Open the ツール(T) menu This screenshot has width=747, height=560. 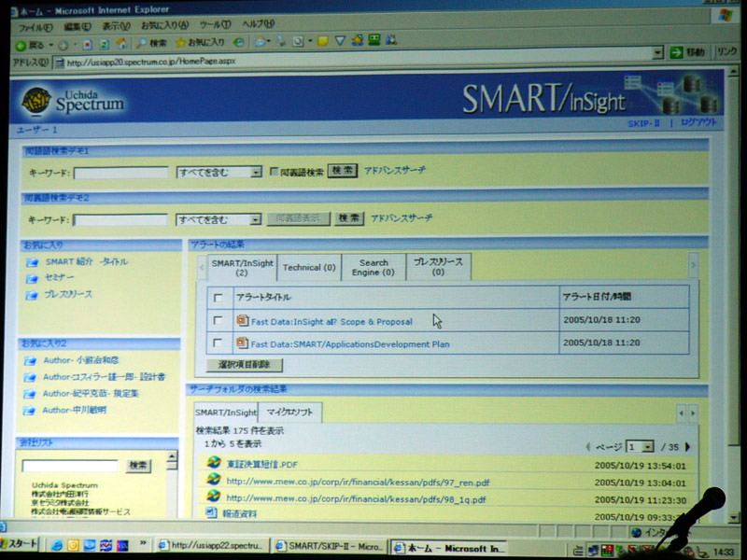pos(216,25)
